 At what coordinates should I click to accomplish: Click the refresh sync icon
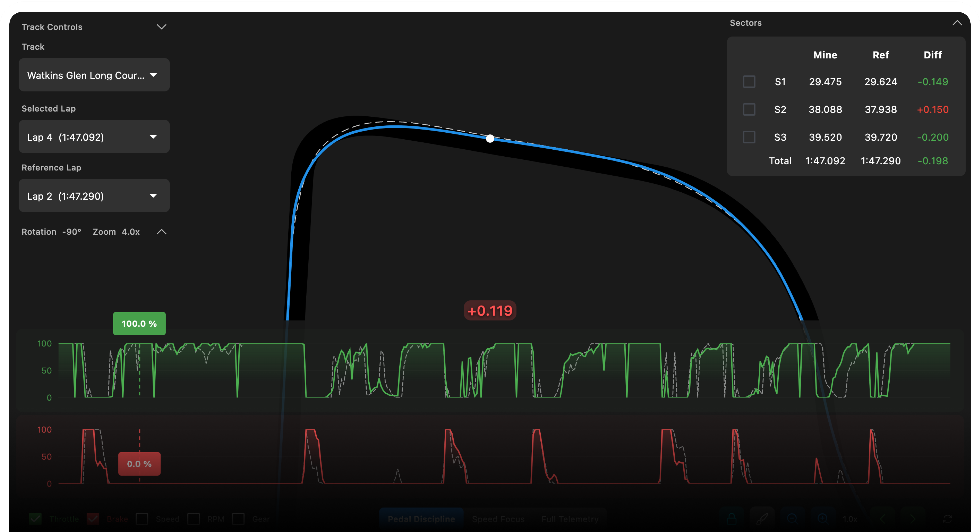(947, 519)
